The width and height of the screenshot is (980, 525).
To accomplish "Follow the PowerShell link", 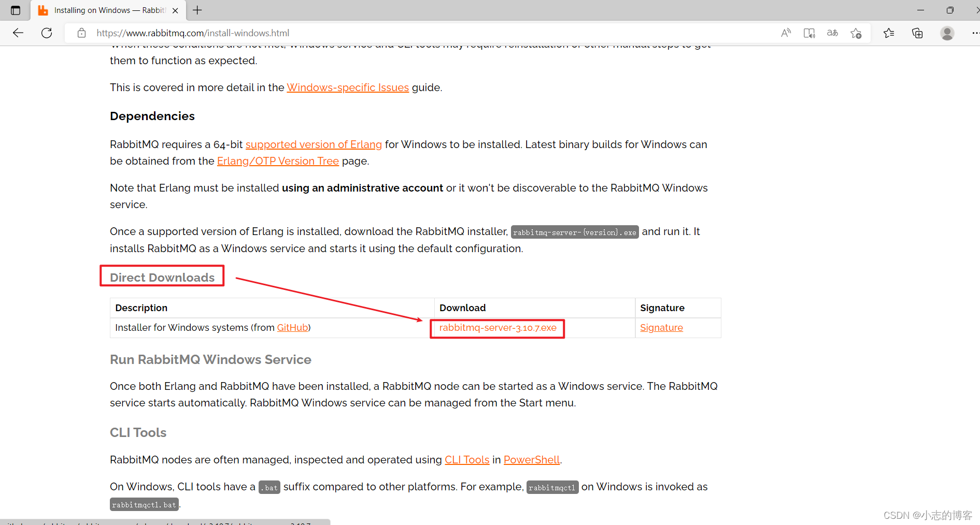I will point(532,460).
